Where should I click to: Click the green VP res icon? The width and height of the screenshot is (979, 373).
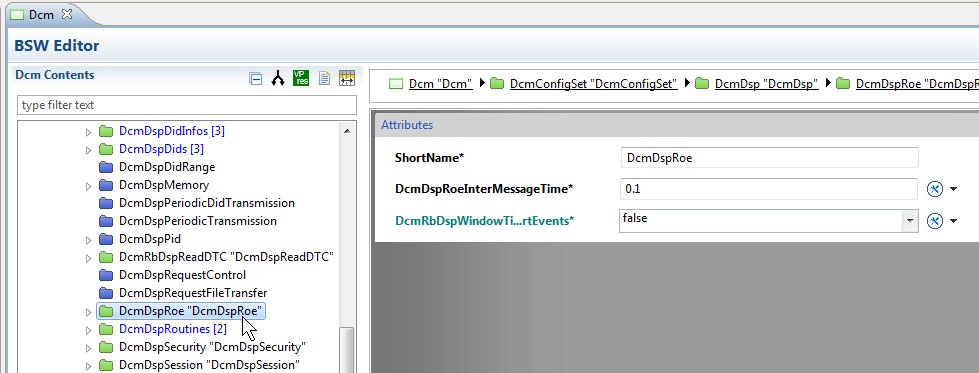pos(301,78)
